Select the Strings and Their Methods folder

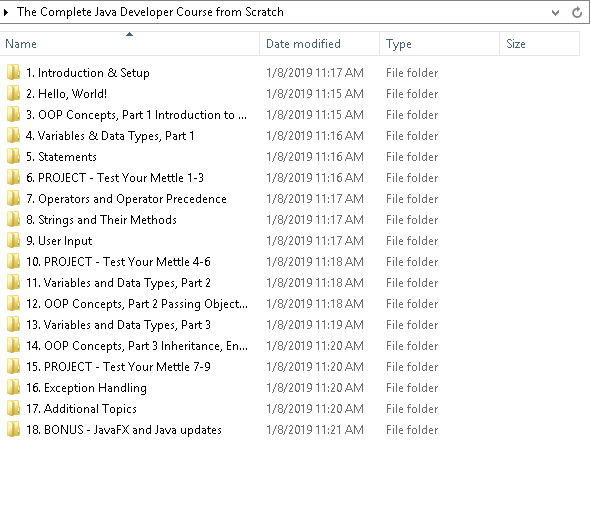(x=101, y=220)
